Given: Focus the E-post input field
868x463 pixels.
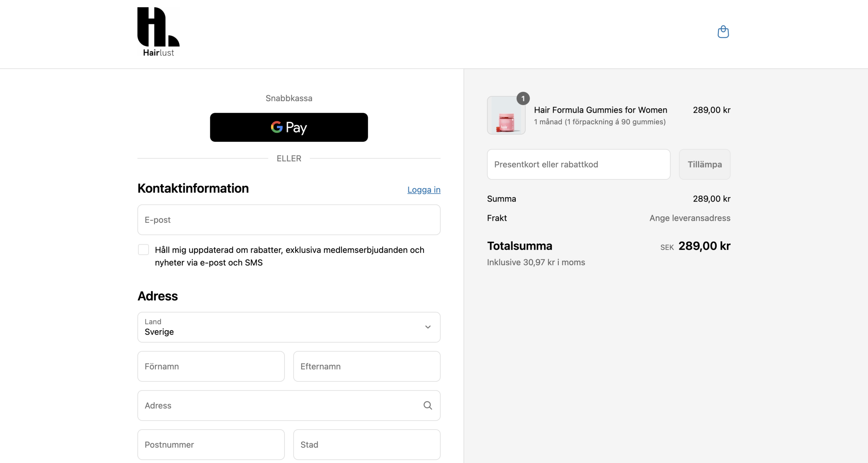Looking at the screenshot, I should [x=289, y=220].
